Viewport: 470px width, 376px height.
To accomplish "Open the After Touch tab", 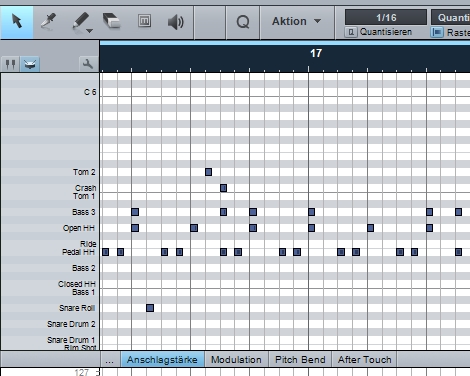I will 364,360.
